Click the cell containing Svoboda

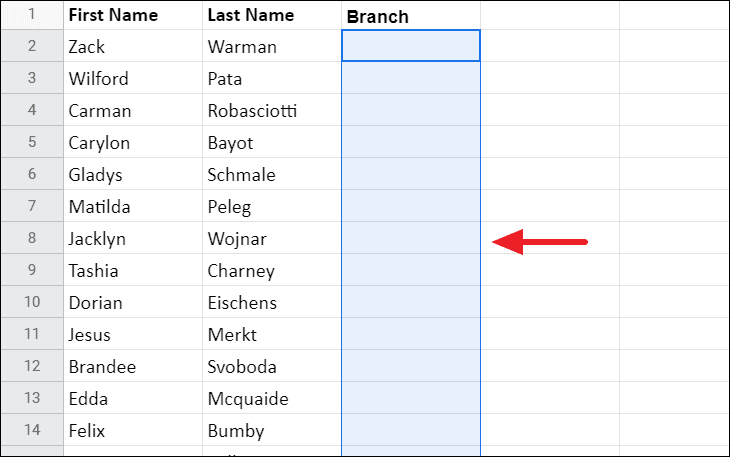click(272, 366)
